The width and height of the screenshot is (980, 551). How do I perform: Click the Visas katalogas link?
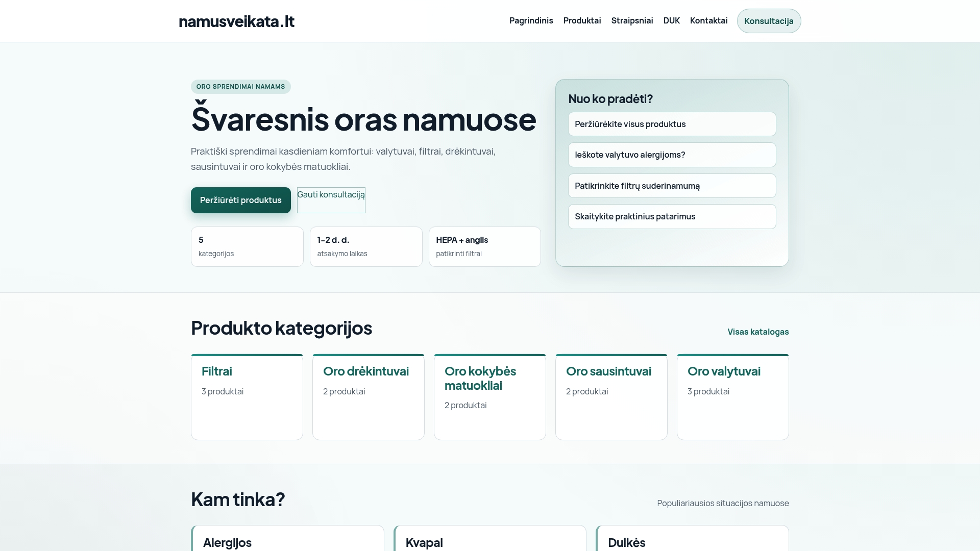757,332
